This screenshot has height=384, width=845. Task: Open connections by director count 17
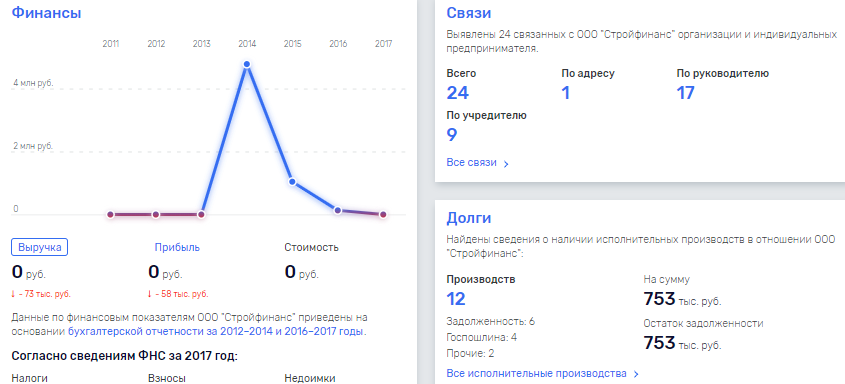[685, 93]
